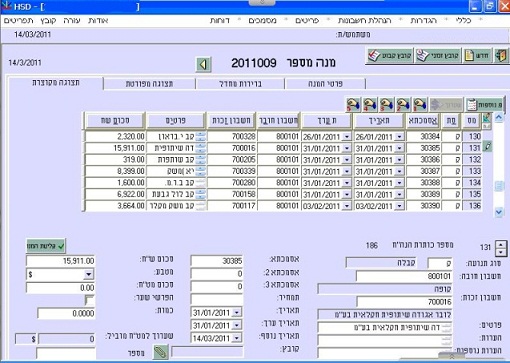Click the green left-arrow next to batch number
510x363 pixels.
click(203, 64)
